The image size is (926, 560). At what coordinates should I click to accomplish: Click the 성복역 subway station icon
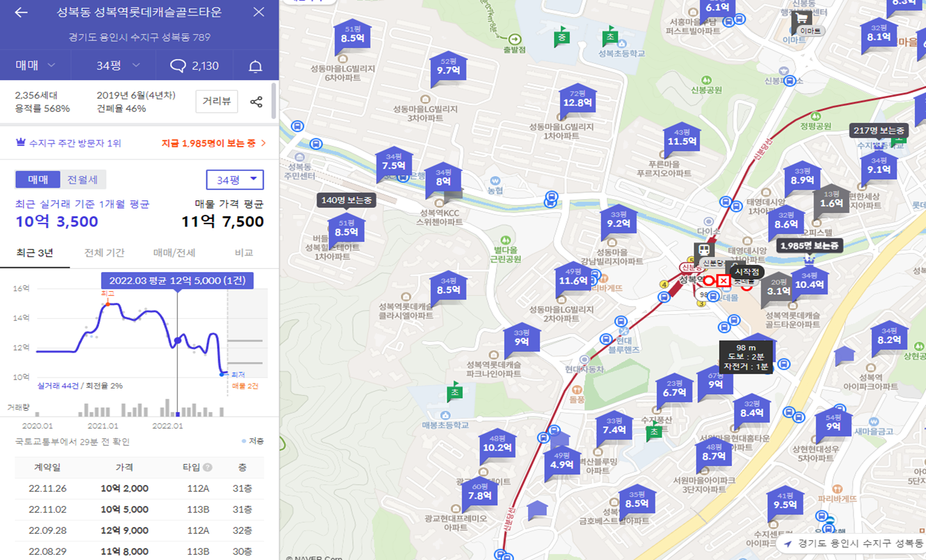pyautogui.click(x=704, y=250)
